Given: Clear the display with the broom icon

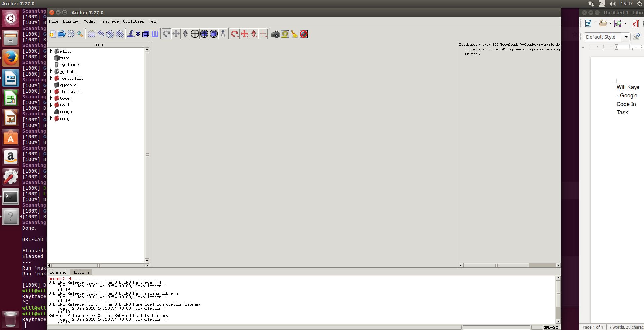Looking at the screenshot, I should [x=294, y=34].
